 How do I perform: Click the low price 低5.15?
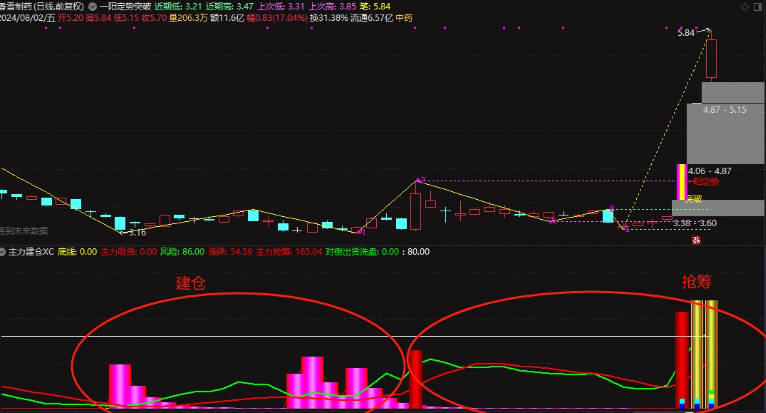click(x=126, y=18)
